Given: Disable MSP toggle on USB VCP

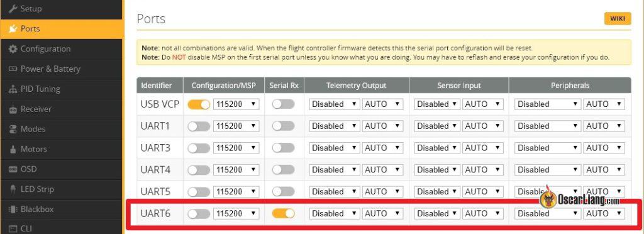Looking at the screenshot, I should click(x=199, y=104).
